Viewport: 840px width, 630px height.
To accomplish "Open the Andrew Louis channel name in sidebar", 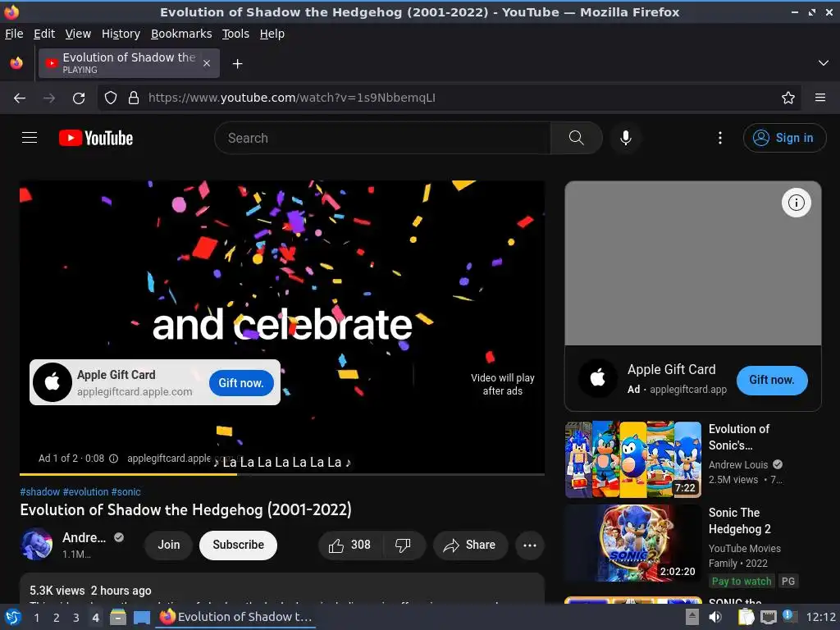I will tap(737, 464).
